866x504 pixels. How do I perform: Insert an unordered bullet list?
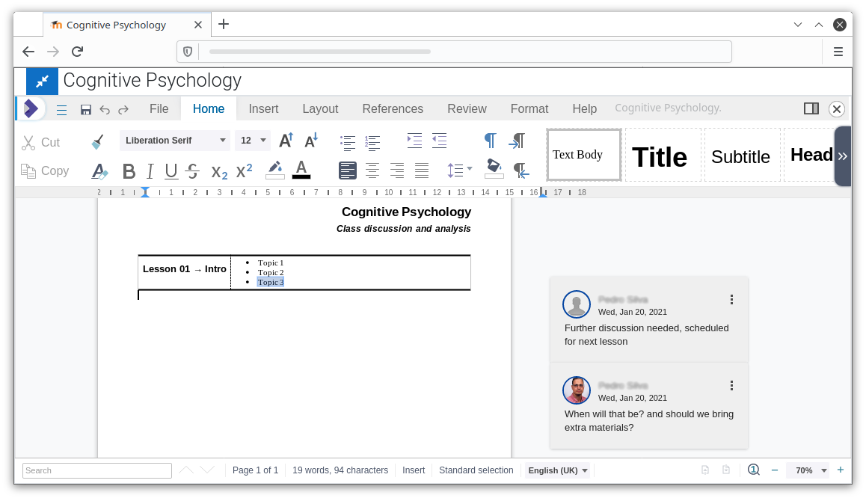[348, 141]
